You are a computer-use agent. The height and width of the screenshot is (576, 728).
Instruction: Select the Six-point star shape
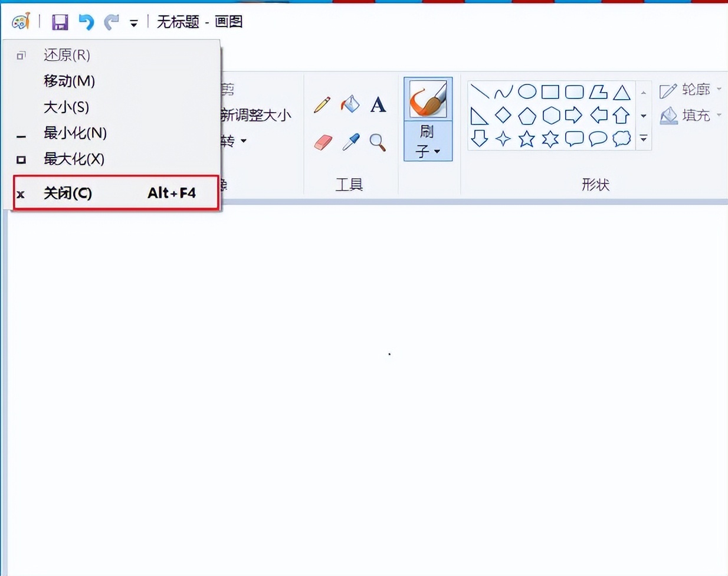tap(550, 139)
